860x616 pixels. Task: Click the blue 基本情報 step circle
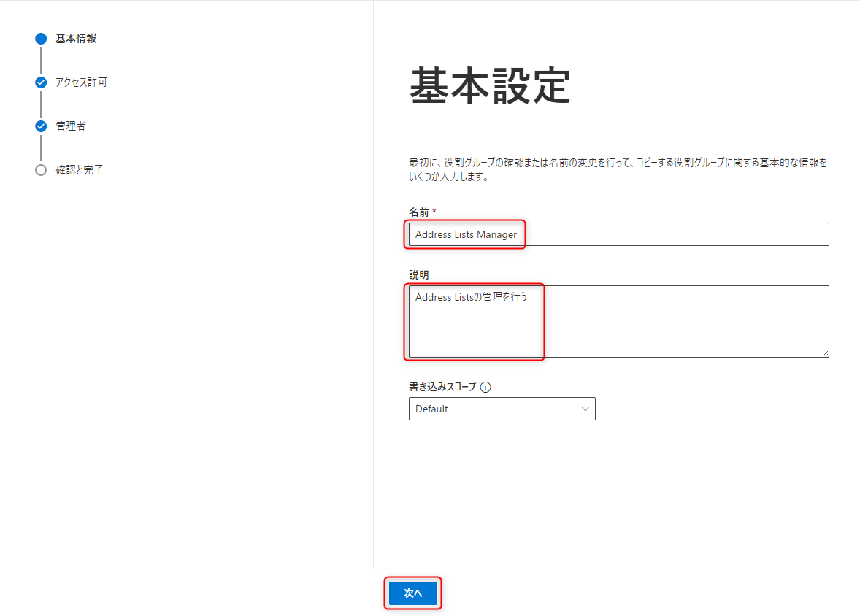[x=41, y=39]
